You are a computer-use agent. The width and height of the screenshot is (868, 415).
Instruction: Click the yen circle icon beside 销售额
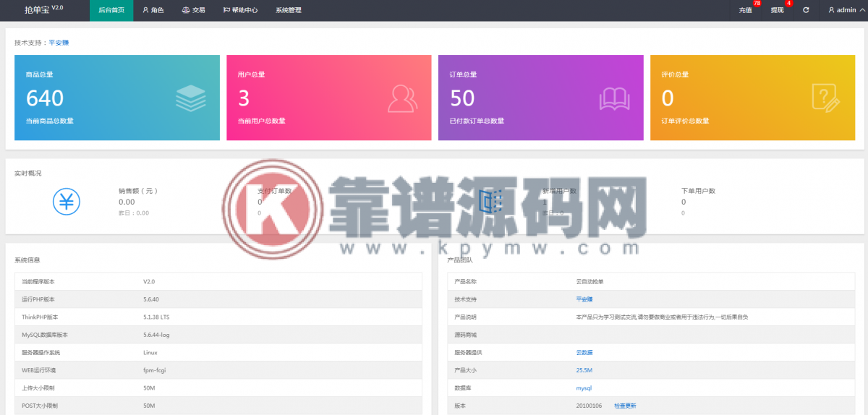pyautogui.click(x=67, y=201)
